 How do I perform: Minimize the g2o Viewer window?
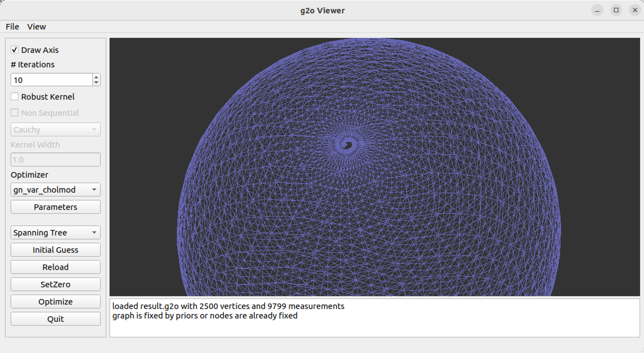tap(597, 11)
